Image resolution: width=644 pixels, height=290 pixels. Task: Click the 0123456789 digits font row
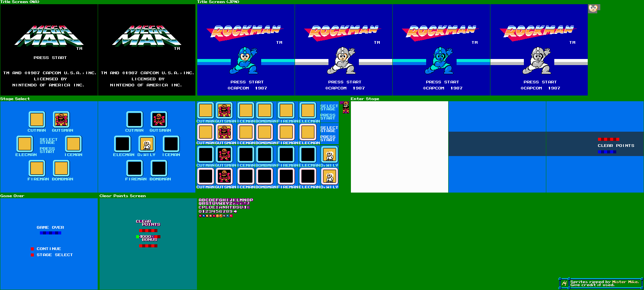click(x=216, y=212)
